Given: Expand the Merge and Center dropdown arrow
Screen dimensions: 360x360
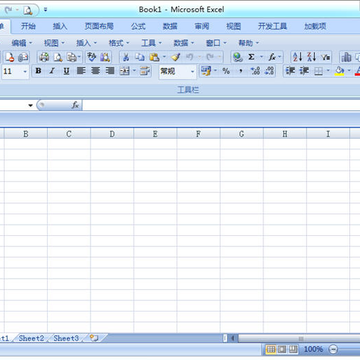Looking at the screenshot, I should click(134, 71).
